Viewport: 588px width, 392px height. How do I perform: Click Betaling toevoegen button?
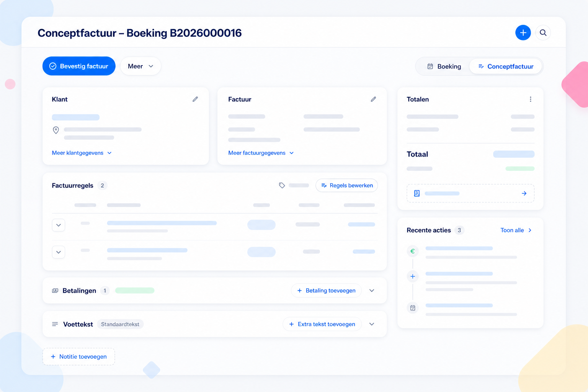pos(327,291)
